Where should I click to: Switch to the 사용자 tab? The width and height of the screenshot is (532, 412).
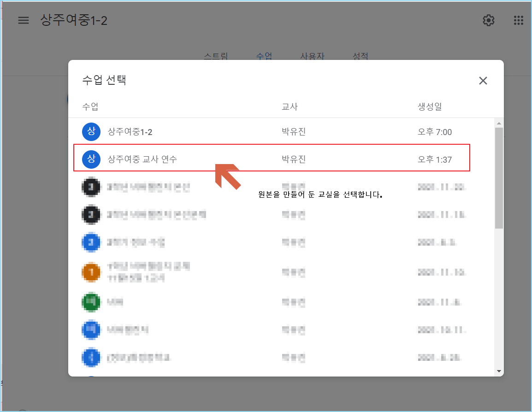coord(312,56)
